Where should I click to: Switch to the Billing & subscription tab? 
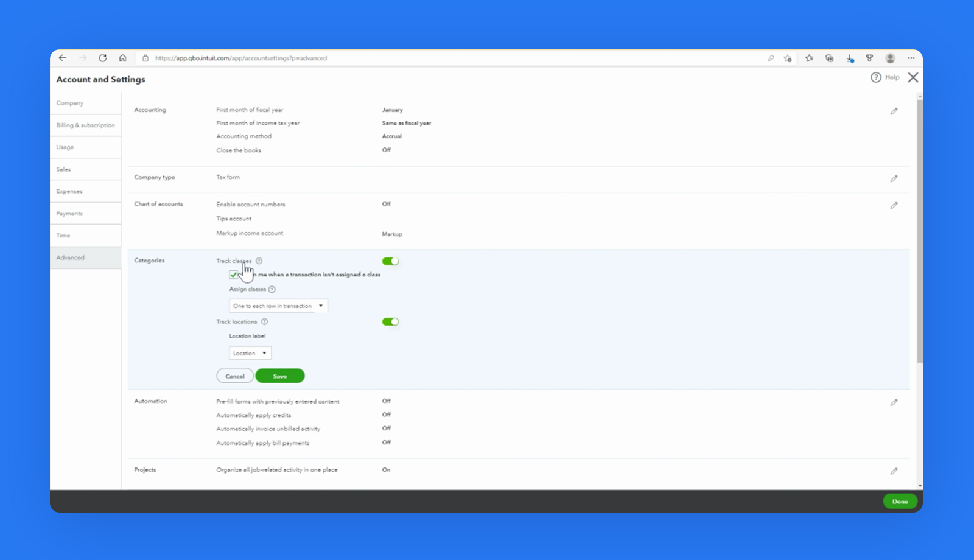pyautogui.click(x=85, y=125)
